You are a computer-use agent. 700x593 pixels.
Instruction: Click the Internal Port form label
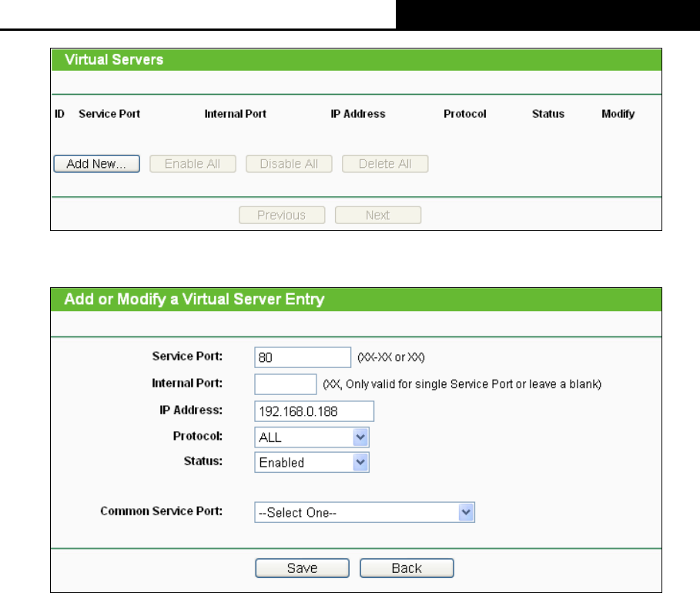coord(187,383)
